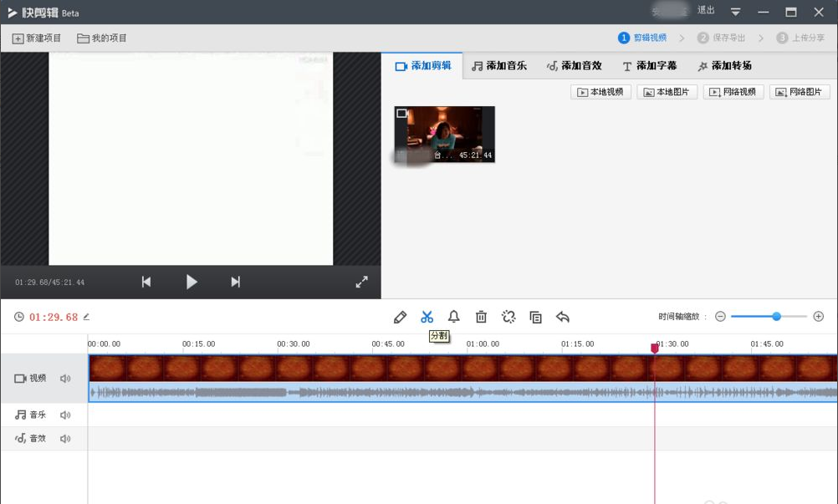Image resolution: width=838 pixels, height=504 pixels.
Task: Enter fullscreen preview mode
Action: (361, 282)
